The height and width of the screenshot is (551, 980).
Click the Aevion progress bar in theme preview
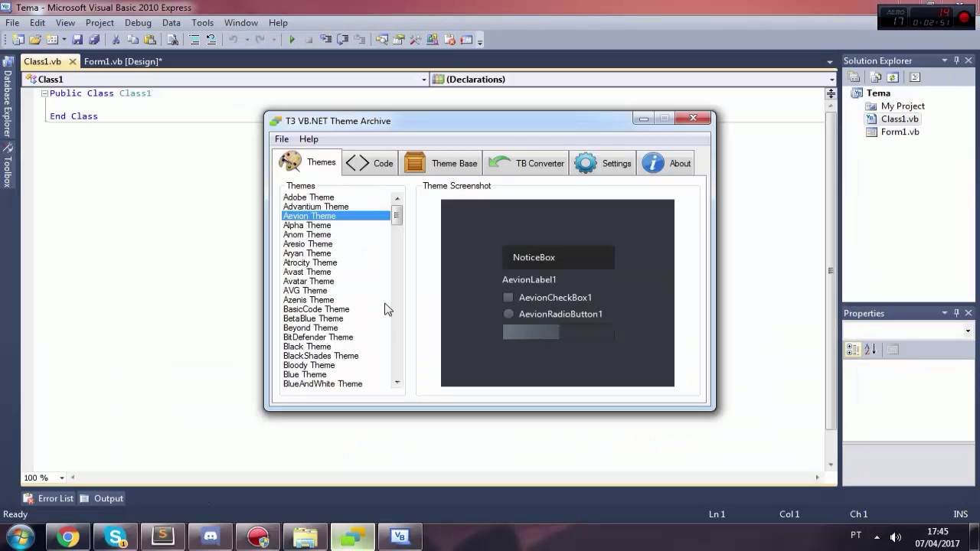(558, 331)
